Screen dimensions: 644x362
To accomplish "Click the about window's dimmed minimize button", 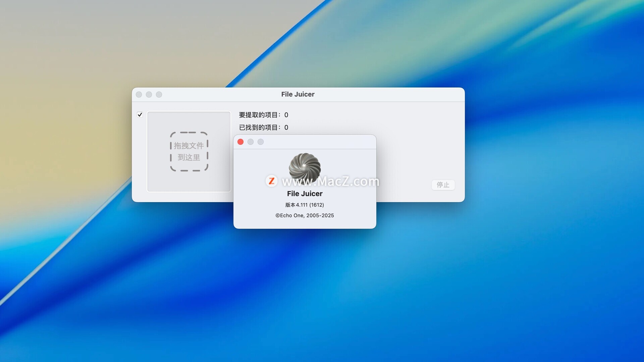I will (251, 142).
